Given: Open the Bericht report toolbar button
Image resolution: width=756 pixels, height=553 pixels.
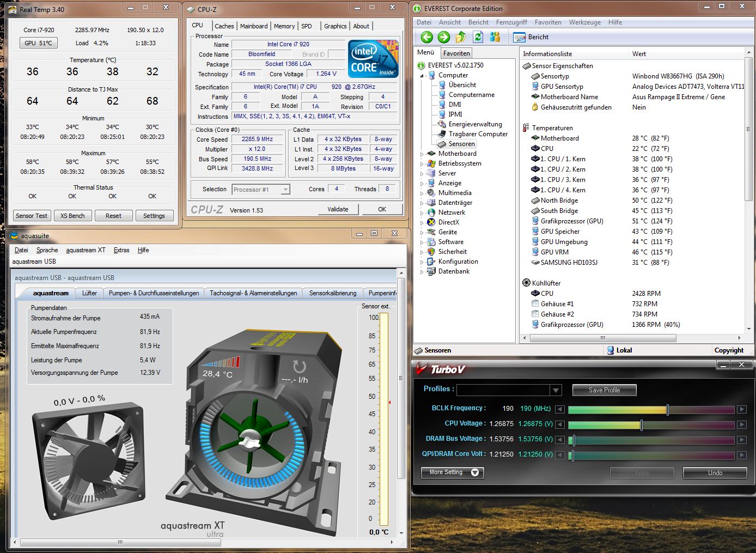Looking at the screenshot, I should 531,37.
